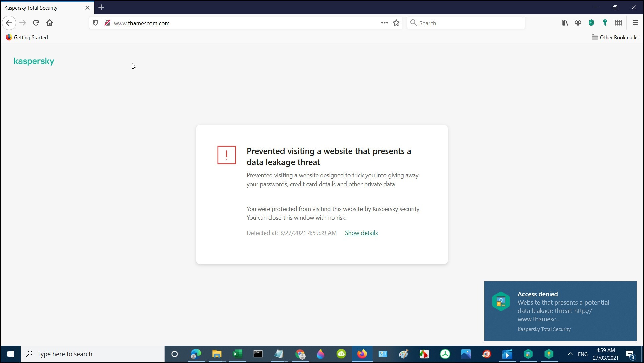The width and height of the screenshot is (644, 363).
Task: Click the Firefox Search input field
Action: coord(469,23)
